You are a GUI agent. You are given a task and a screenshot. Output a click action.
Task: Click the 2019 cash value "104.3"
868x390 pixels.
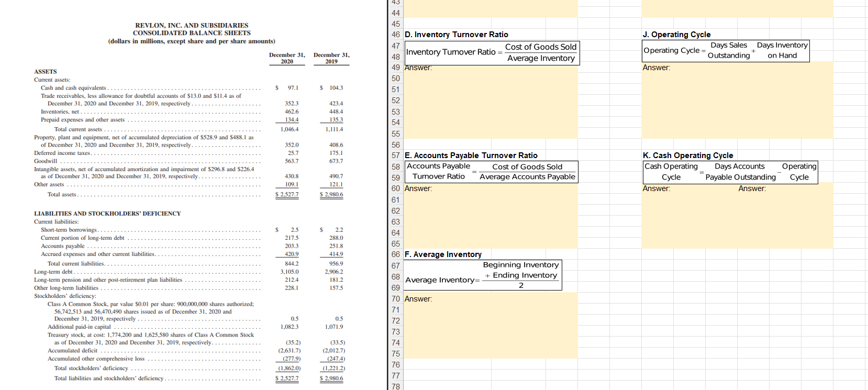coord(336,88)
